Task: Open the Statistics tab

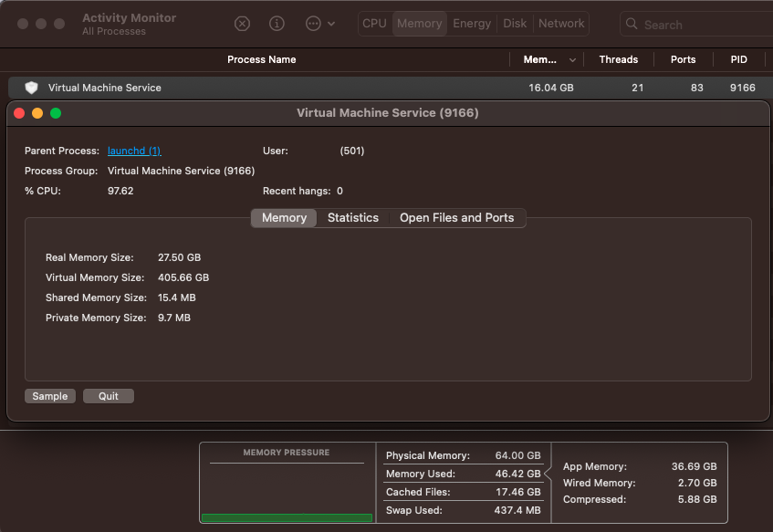Action: point(353,218)
